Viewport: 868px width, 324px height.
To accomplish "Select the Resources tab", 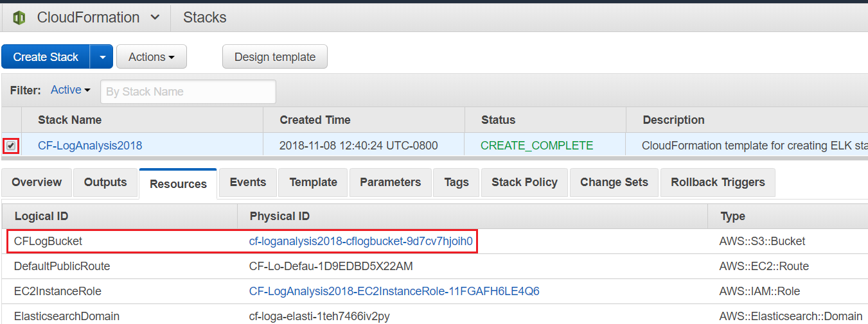I will pos(178,183).
